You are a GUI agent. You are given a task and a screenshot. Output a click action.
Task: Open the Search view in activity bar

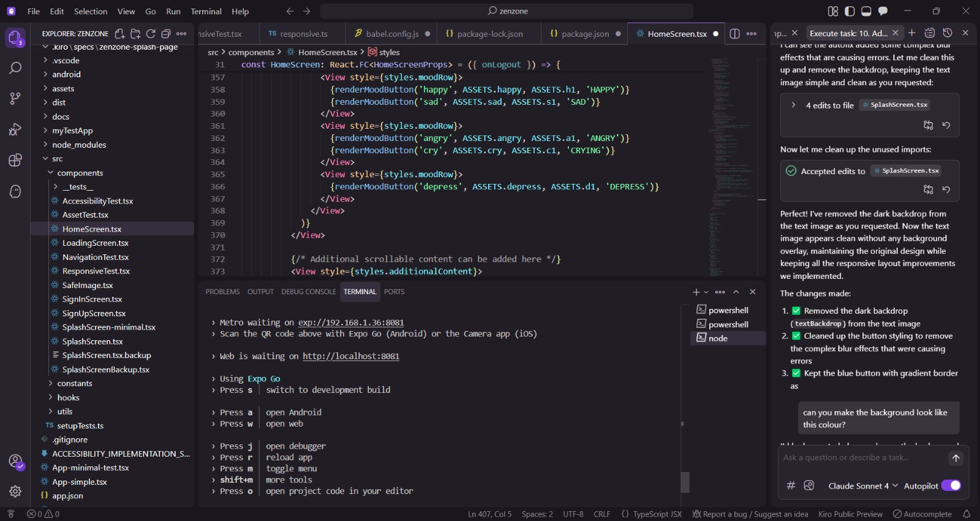pos(15,68)
